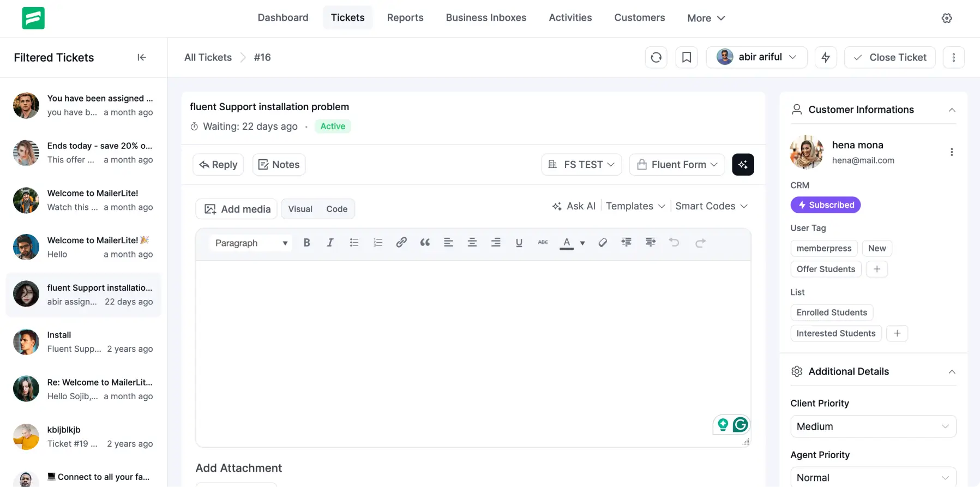980x487 pixels.
Task: Open the Tickets tab
Action: pos(347,17)
